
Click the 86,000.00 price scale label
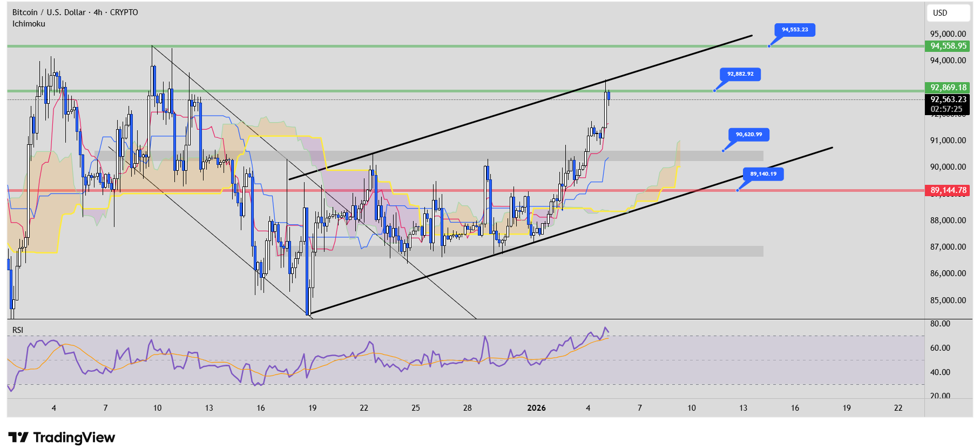(x=948, y=273)
